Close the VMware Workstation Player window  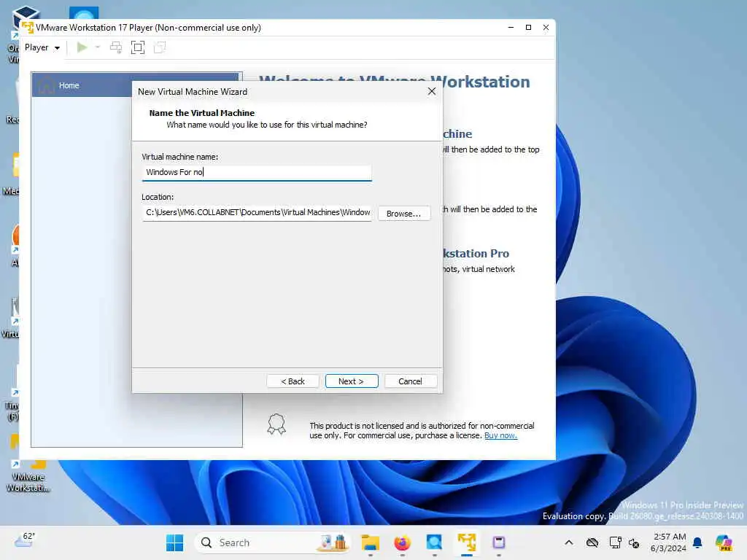click(x=546, y=28)
